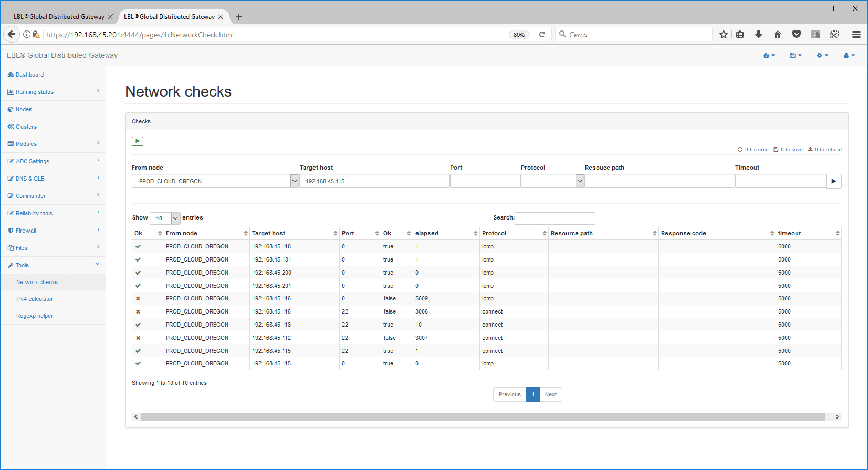Open IPv4 calculator in the sidebar

pos(35,299)
